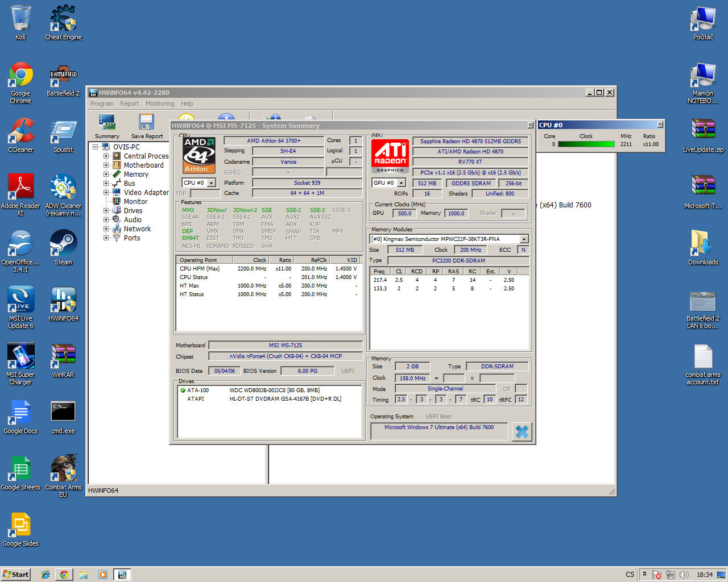Open the Počítač computer desktop icon

[703, 23]
